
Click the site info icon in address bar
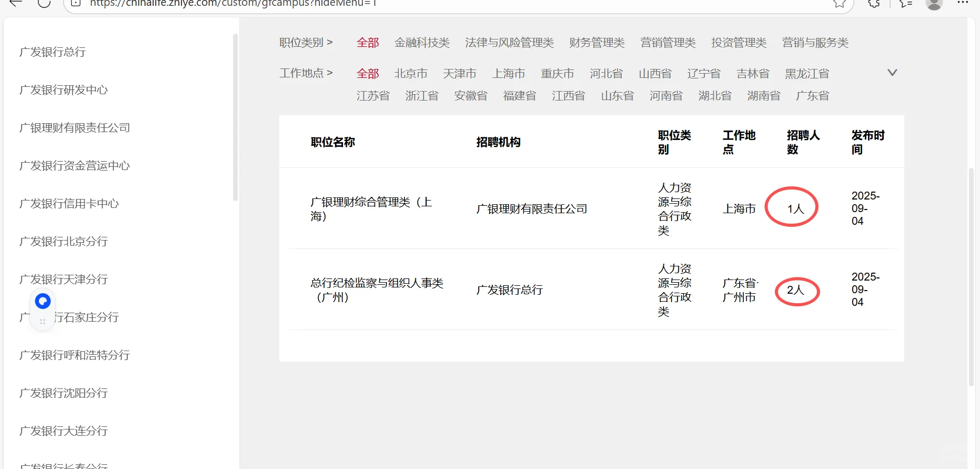[x=76, y=3]
